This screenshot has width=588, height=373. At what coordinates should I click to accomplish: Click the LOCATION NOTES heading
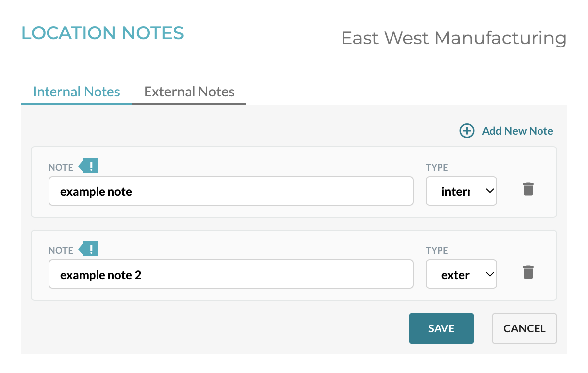102,33
